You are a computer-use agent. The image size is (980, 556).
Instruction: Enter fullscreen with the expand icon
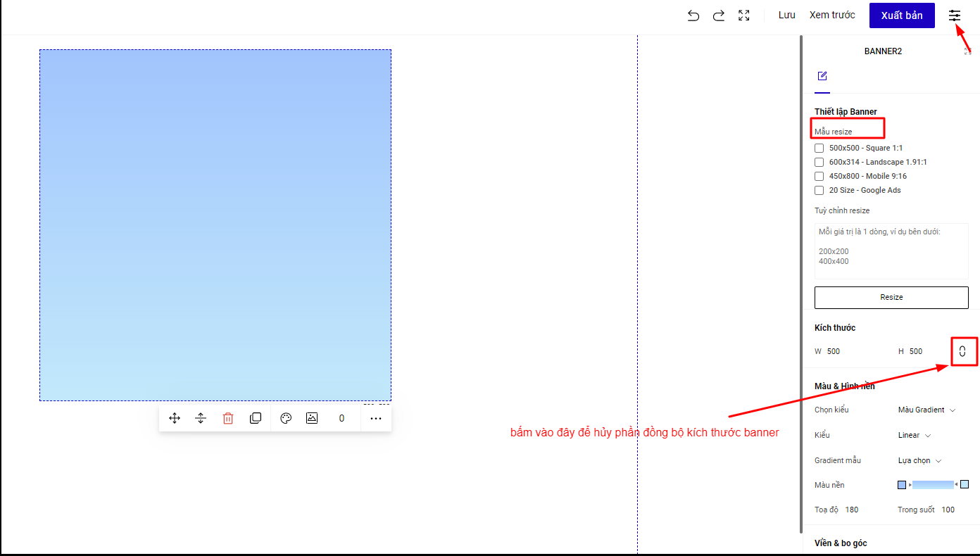click(x=744, y=15)
